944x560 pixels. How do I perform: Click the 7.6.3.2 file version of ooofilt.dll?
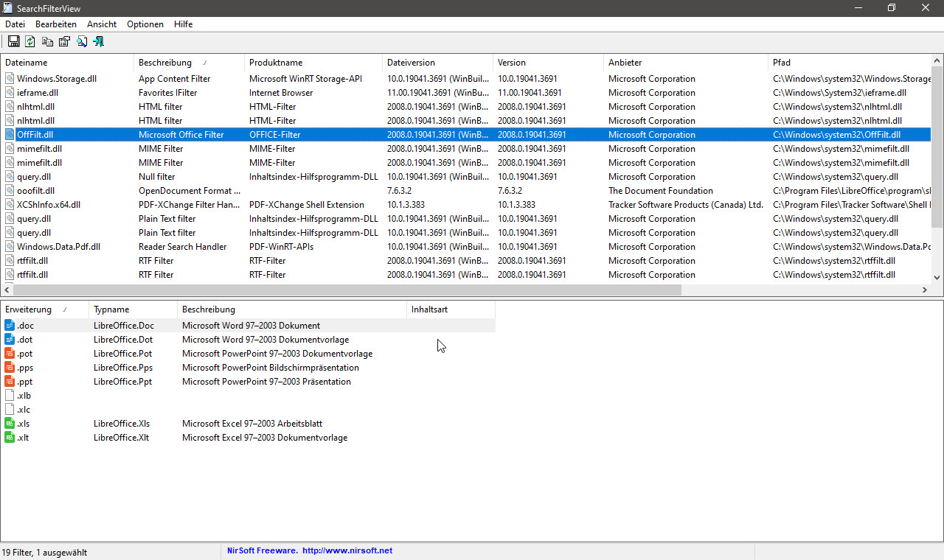pos(399,191)
